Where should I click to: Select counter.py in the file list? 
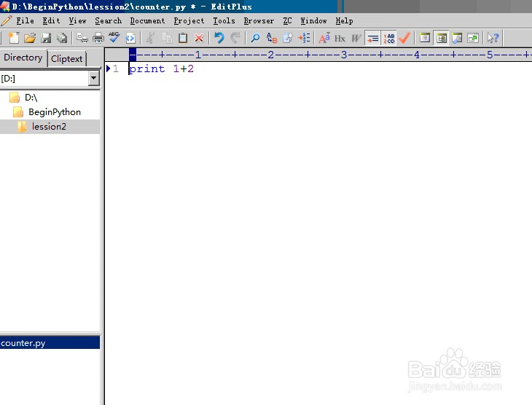(x=50, y=343)
